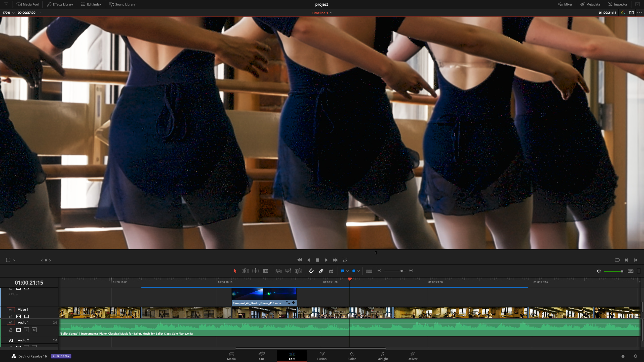Click the Insert Clip icon
This screenshot has height=362, width=644.
278,271
